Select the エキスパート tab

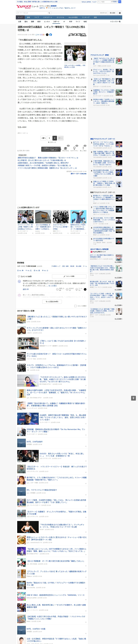tap(48, 17)
